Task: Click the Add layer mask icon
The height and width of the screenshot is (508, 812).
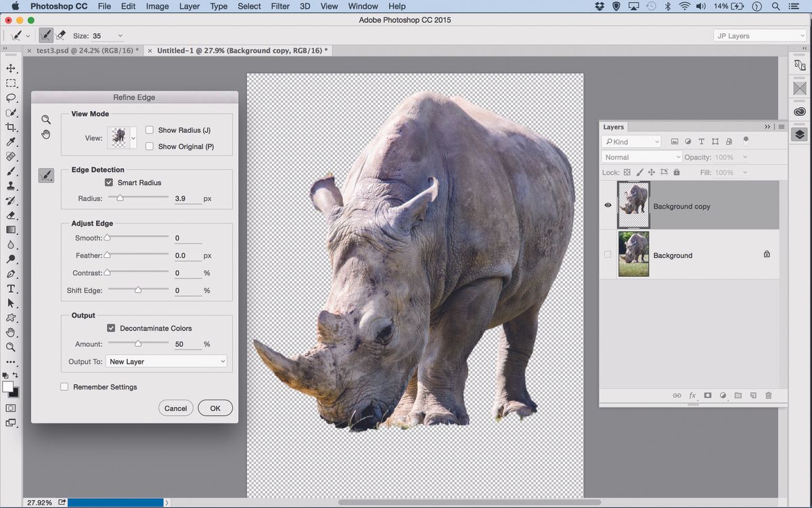Action: (x=707, y=395)
